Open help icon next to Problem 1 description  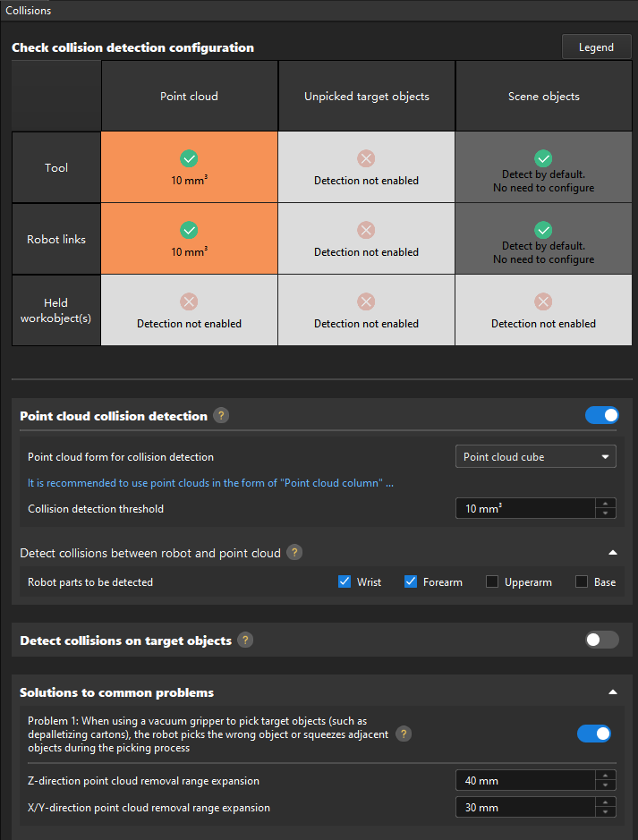(404, 734)
